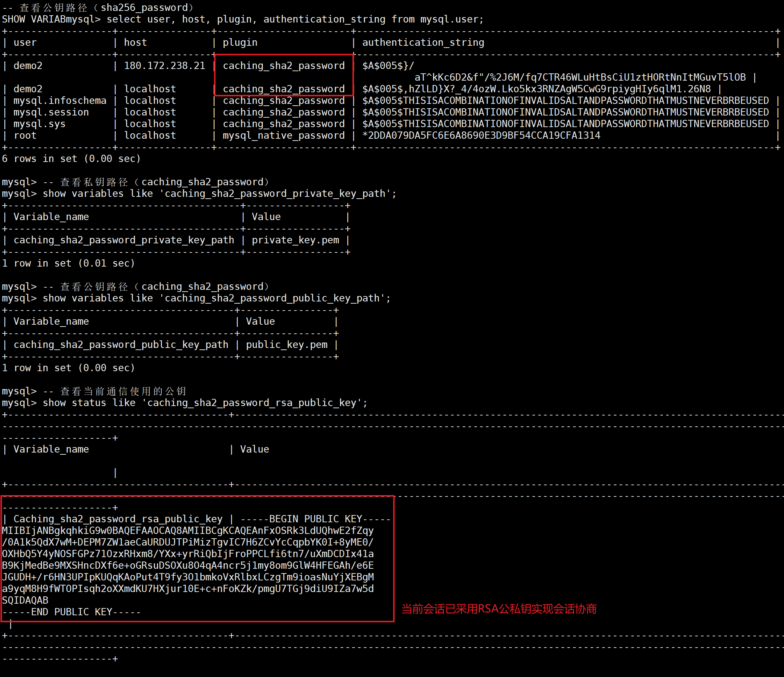Click the plugin column header

tap(240, 42)
